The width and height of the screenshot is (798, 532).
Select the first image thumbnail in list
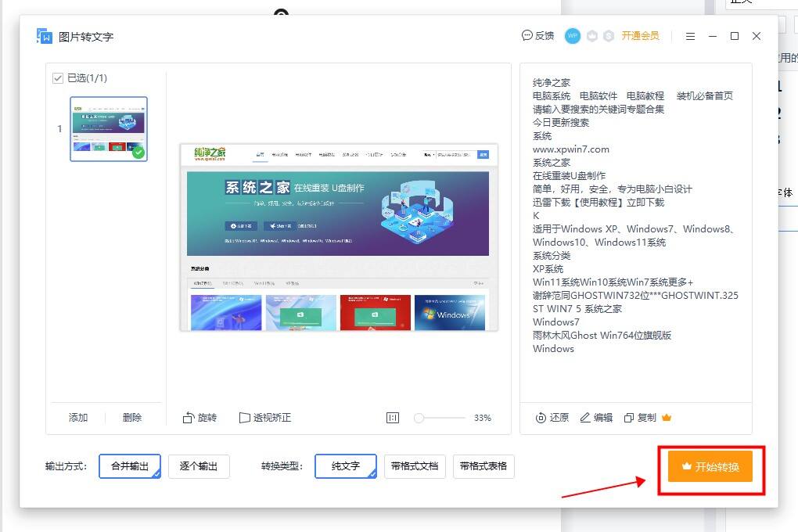click(x=109, y=129)
